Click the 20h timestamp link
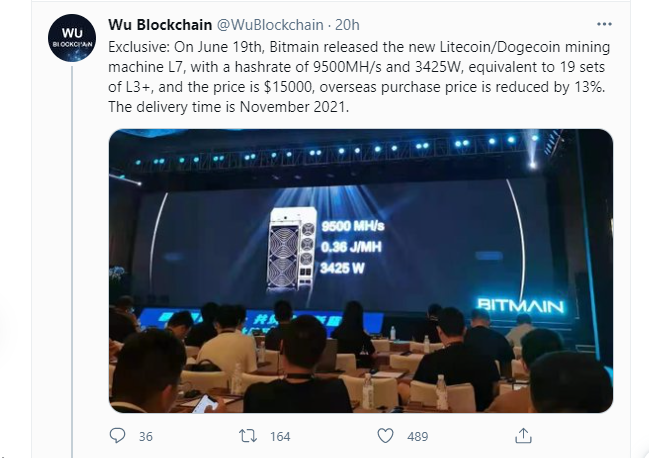 [x=347, y=25]
